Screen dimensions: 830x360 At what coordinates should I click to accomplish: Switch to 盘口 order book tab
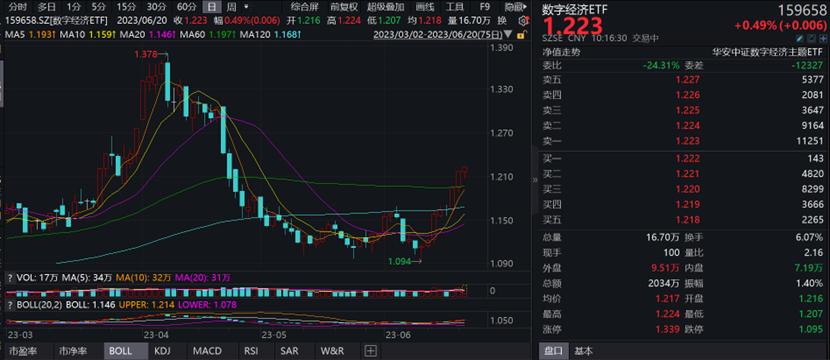click(554, 350)
